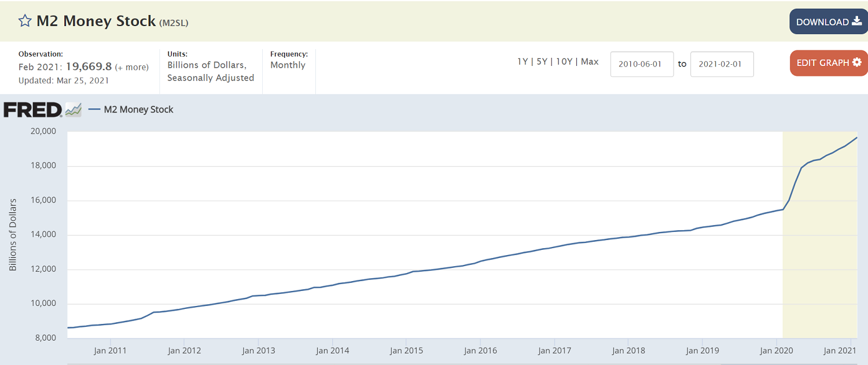Click the M2 Money Stock legend label

coord(138,109)
